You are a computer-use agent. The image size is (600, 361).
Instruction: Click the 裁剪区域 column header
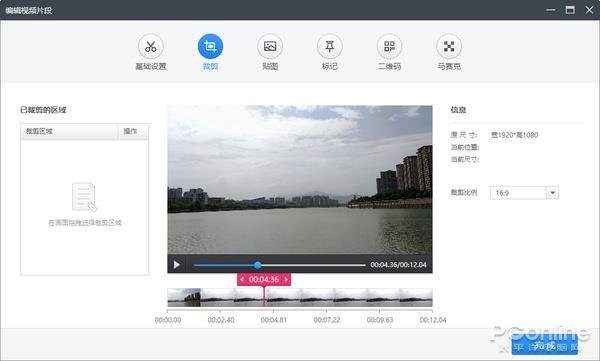[69, 131]
